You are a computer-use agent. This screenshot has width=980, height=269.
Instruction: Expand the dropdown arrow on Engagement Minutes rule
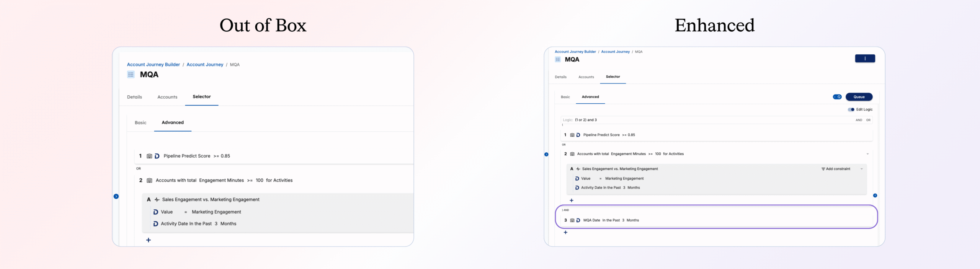(x=867, y=154)
